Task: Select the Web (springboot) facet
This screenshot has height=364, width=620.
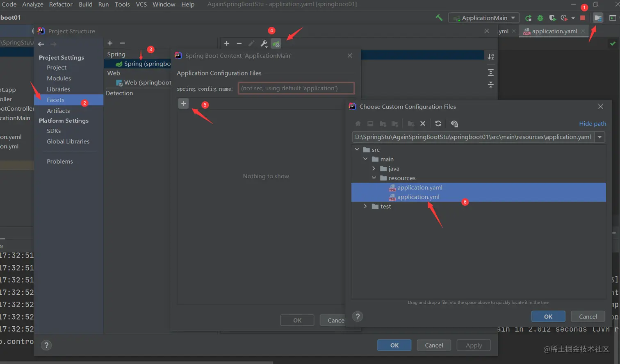Action: coord(144,82)
